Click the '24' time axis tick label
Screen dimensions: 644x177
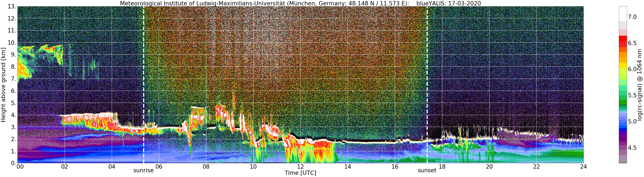click(583, 167)
